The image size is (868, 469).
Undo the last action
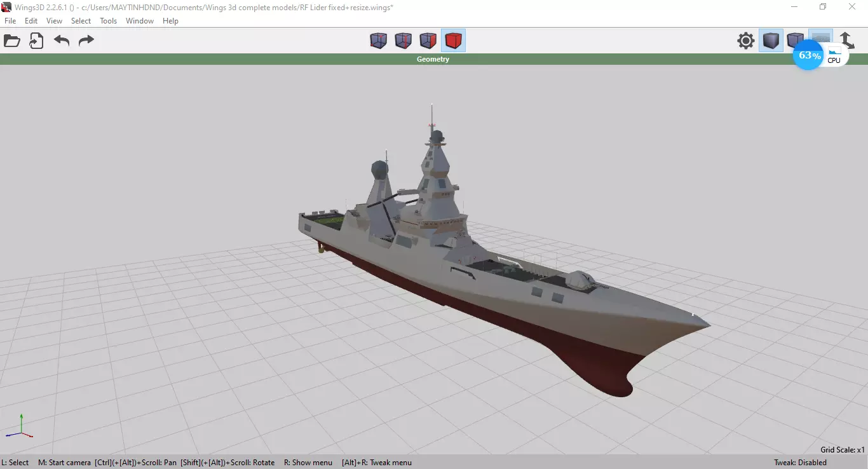pos(62,41)
